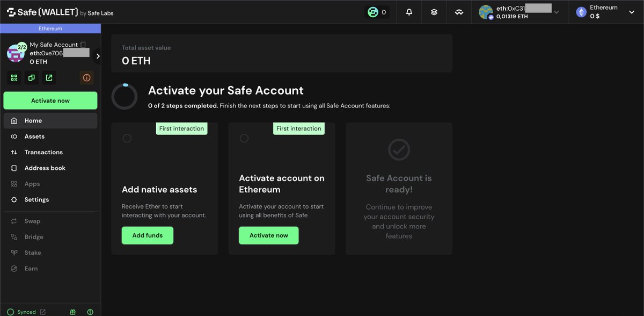The image size is (644, 316).
Task: Click the small icon beside My Safe Account
Action: point(83,45)
